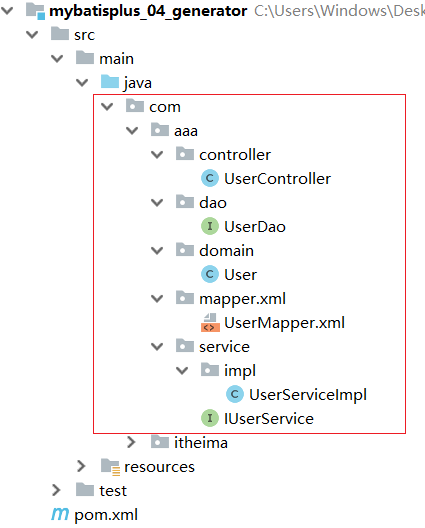425x528 pixels.
Task: Collapse the com package arrow
Action: pos(107,107)
